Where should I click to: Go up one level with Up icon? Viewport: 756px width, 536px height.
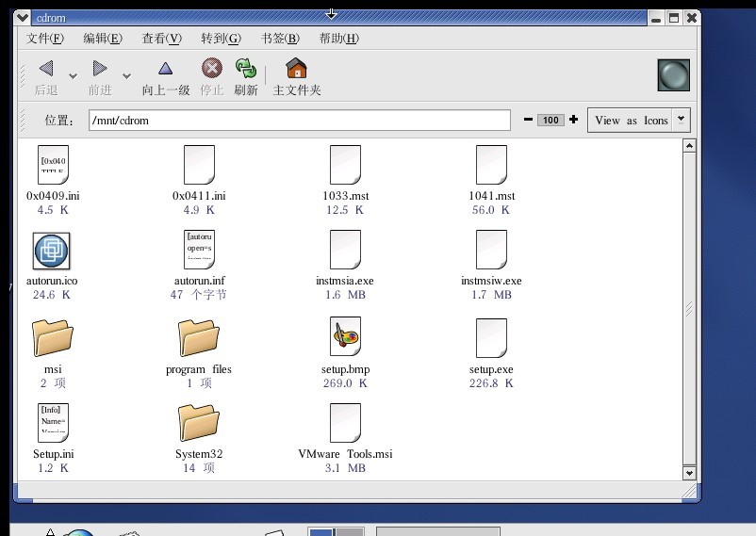[166, 69]
